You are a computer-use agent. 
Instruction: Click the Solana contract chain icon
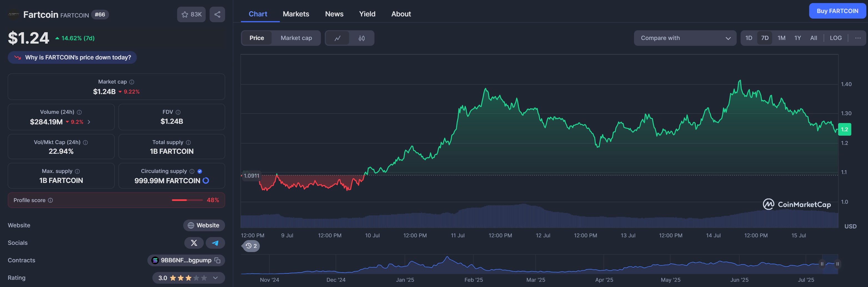click(x=155, y=260)
